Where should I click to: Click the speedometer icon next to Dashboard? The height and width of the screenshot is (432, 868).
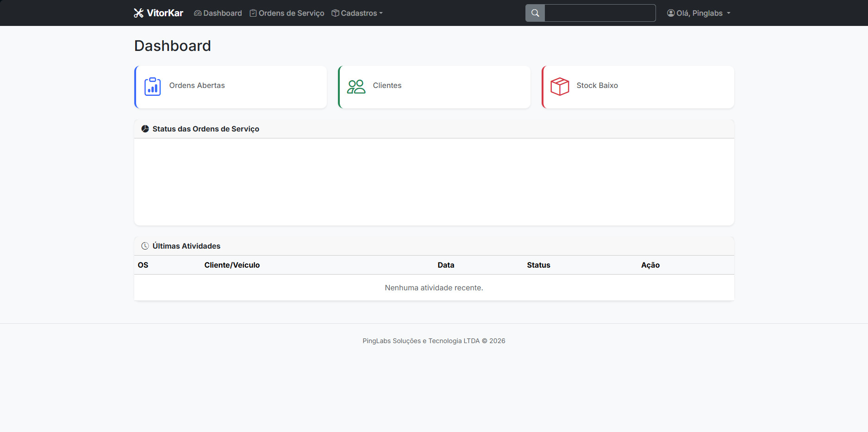(x=198, y=13)
